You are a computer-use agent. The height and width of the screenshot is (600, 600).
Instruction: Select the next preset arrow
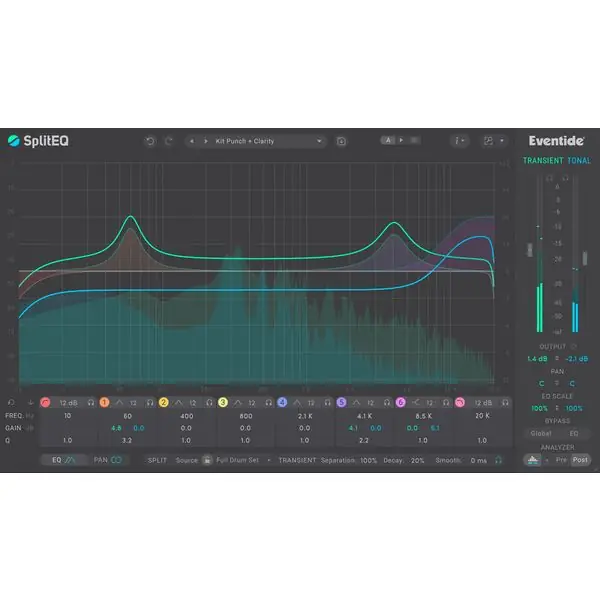[x=206, y=141]
